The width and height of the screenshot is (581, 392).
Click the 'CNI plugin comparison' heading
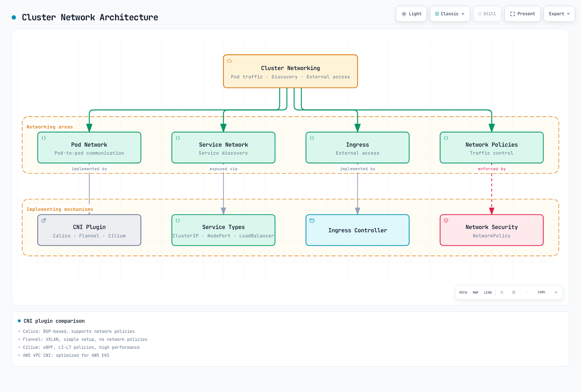pos(54,321)
